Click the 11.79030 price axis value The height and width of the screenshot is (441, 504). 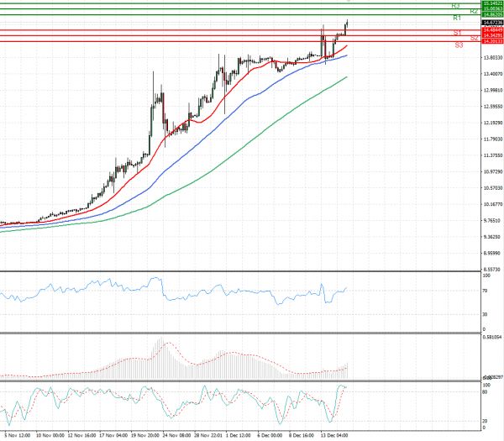coord(493,139)
